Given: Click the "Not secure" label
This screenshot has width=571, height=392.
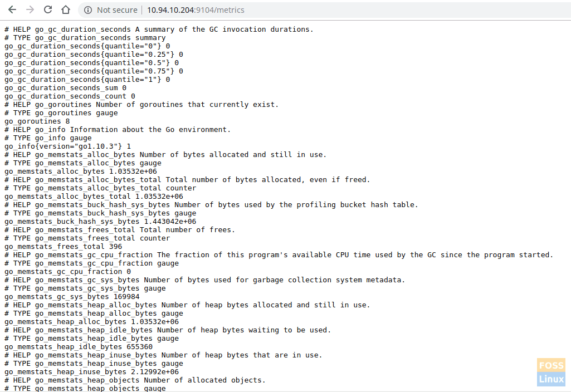Looking at the screenshot, I should point(116,10).
